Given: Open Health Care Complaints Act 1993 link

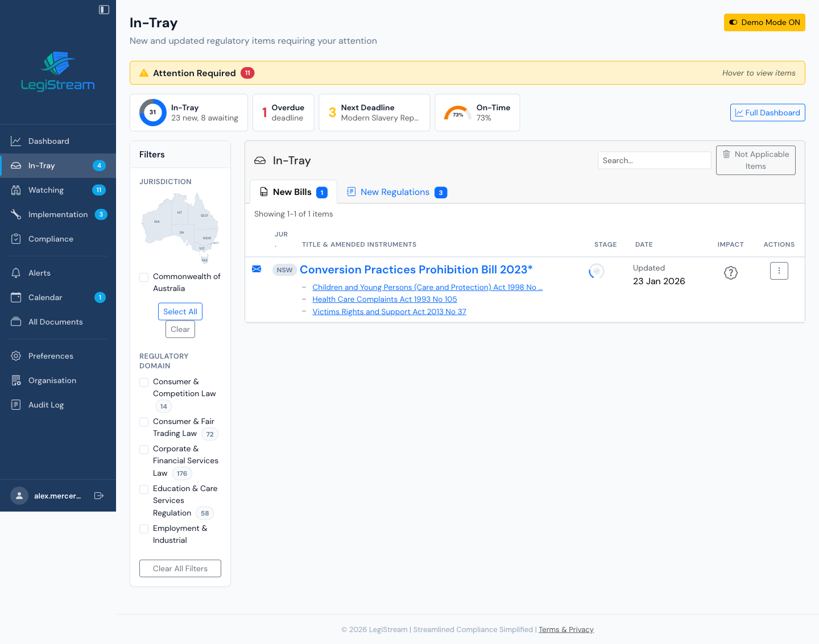Looking at the screenshot, I should (384, 299).
